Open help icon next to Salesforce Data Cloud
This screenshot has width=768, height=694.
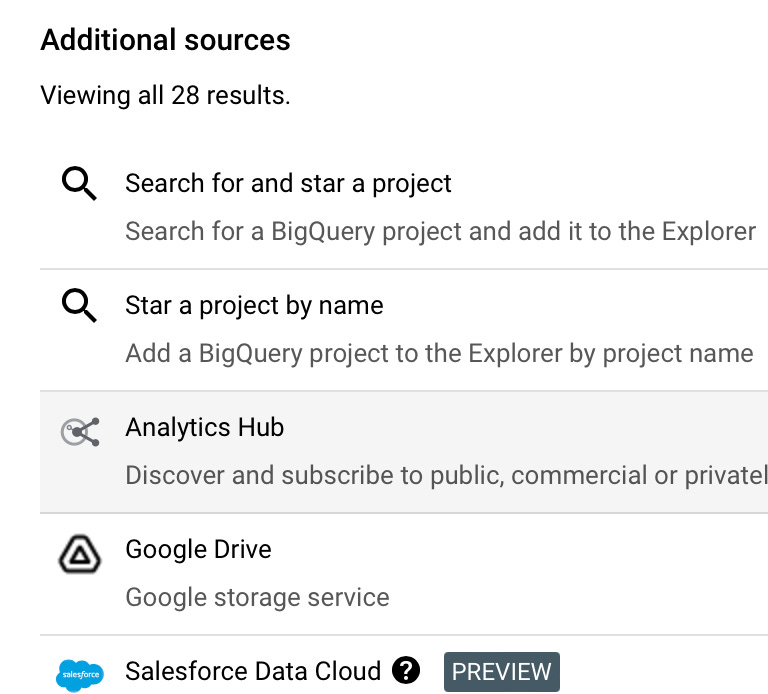pos(406,671)
